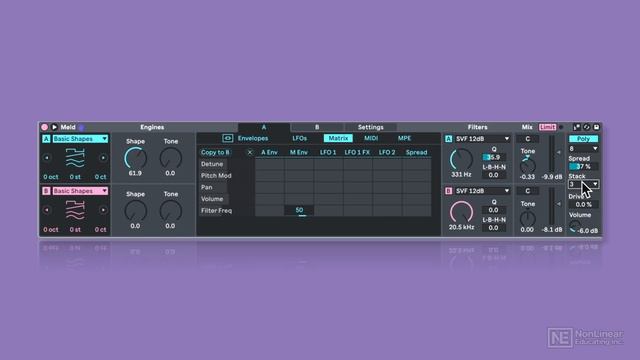Click the preview play icon beside Meld
Screen dimensions: 640x360
point(54,127)
